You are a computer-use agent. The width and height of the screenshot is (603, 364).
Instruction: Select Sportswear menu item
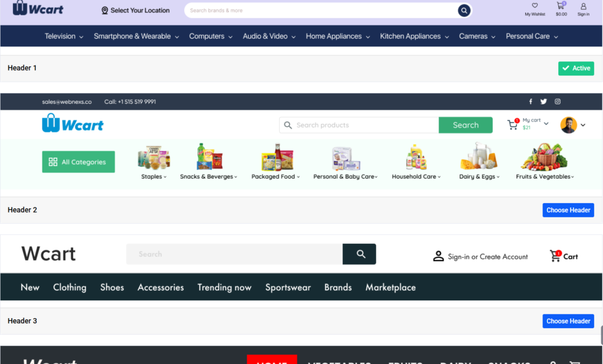pyautogui.click(x=288, y=287)
